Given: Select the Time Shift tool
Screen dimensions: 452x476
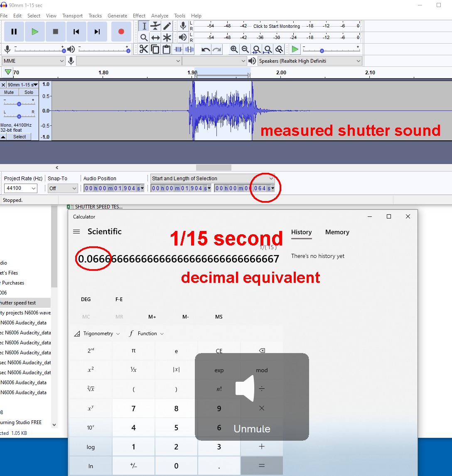Looking at the screenshot, I should click(x=155, y=38).
